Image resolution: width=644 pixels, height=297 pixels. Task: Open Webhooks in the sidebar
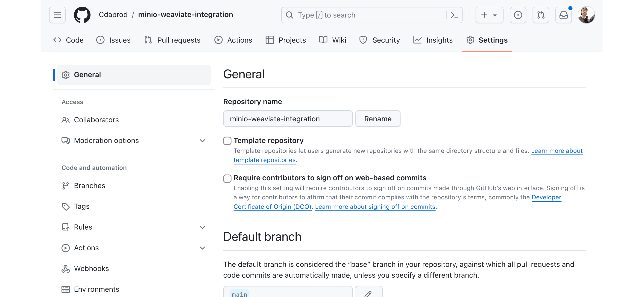91,268
